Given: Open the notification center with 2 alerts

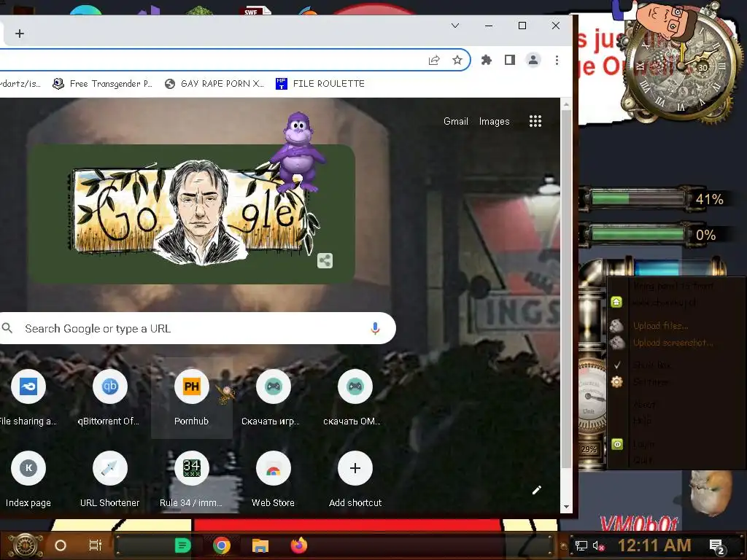Looking at the screenshot, I should click(x=717, y=546).
